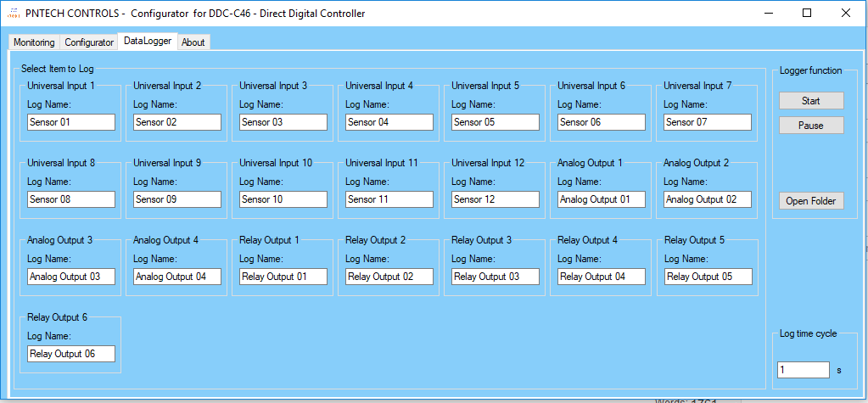
Task: Focus the Analog Output 03 name field
Action: click(x=71, y=277)
